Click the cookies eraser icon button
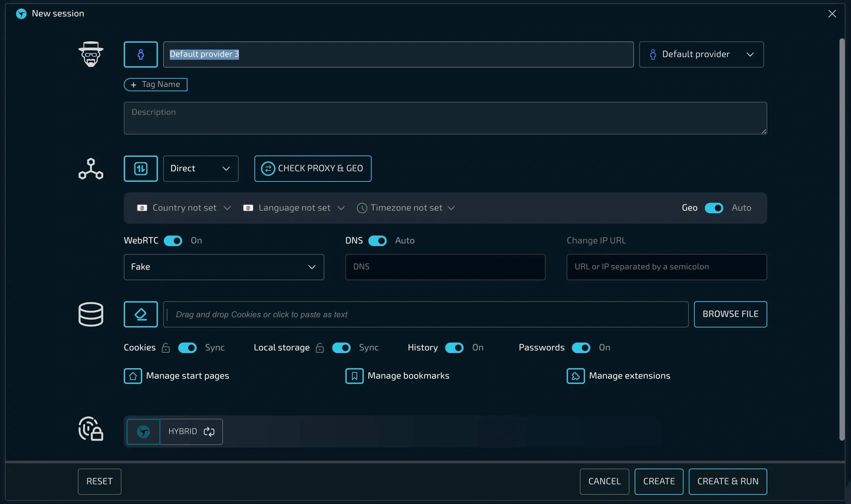This screenshot has height=504, width=851. 141,314
